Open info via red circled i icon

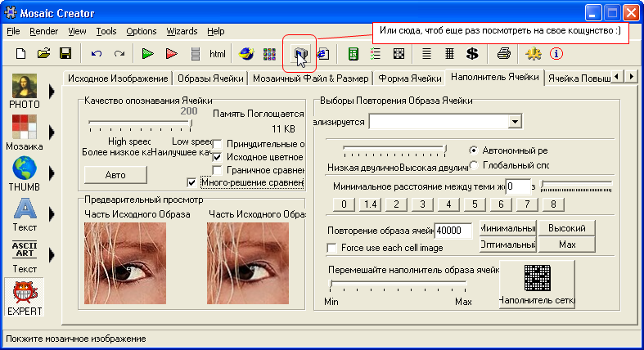[556, 54]
